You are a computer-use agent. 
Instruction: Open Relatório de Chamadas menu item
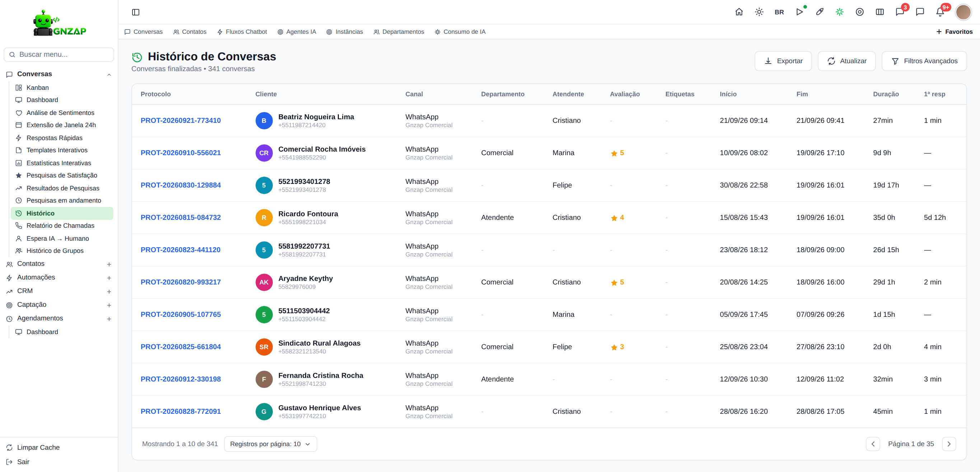[x=62, y=226]
